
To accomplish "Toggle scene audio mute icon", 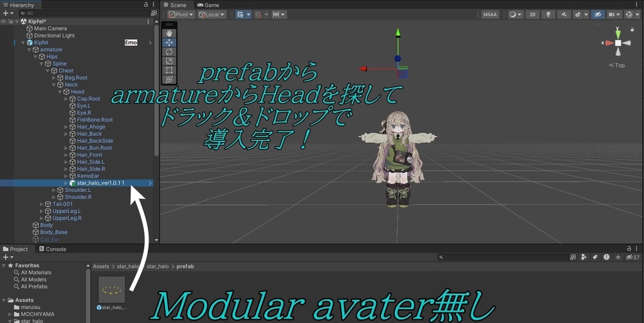I will pos(564,14).
